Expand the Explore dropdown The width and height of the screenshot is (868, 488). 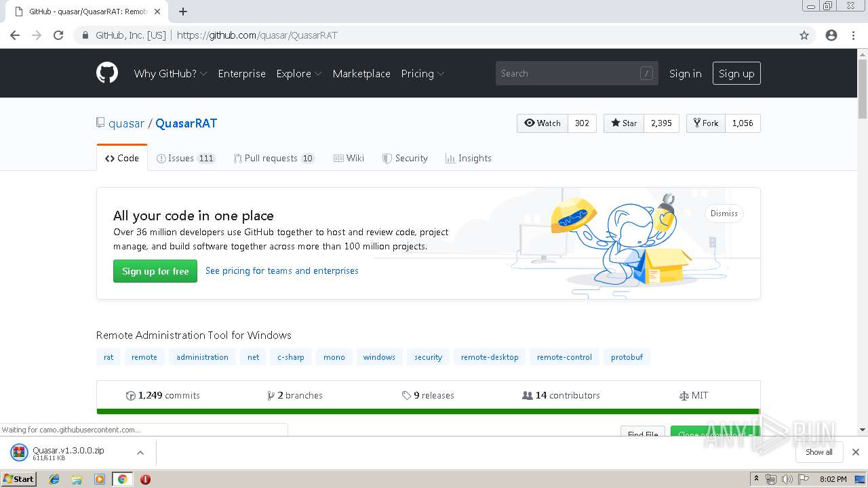coord(299,73)
